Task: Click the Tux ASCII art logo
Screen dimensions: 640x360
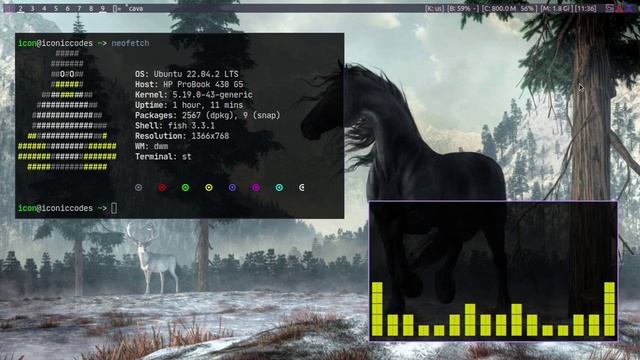Action: 67,110
